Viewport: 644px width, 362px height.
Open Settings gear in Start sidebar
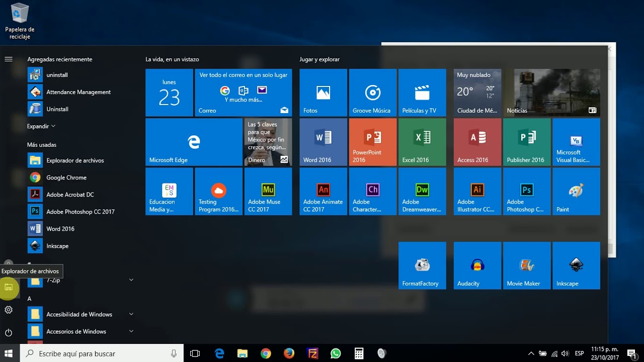click(x=9, y=310)
